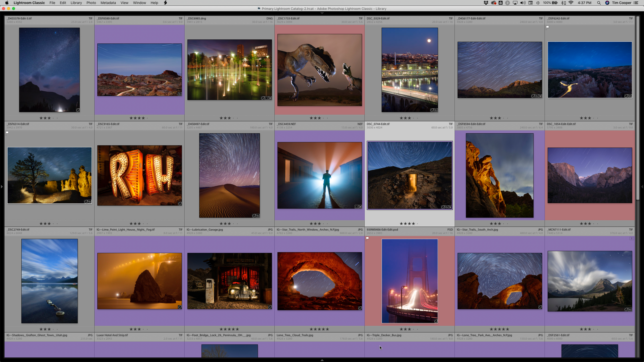
Task: Toggle the flag on _DSF6314-Edit.tif cell
Action: tap(7, 133)
